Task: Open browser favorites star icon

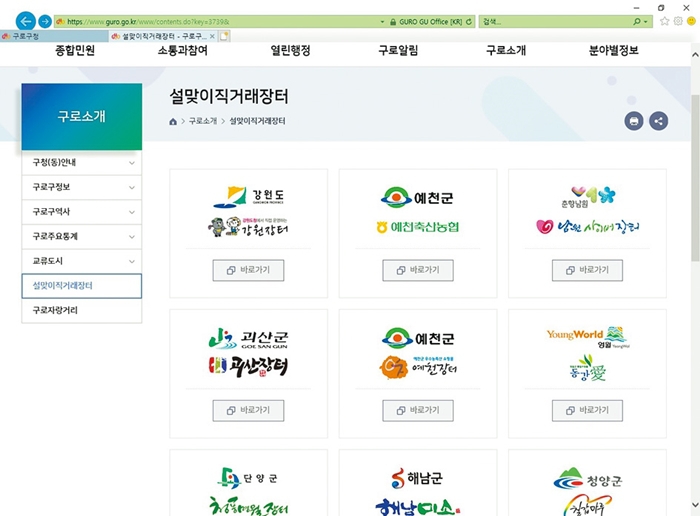Action: (x=665, y=21)
